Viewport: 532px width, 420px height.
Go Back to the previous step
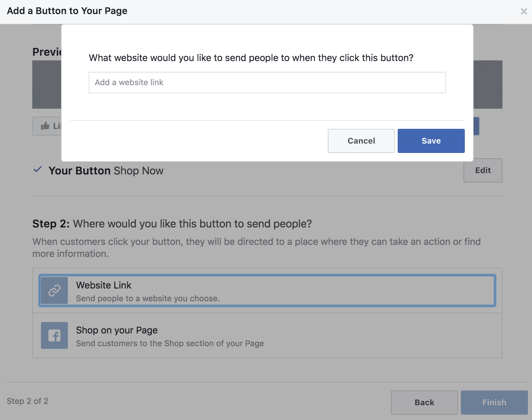[x=424, y=402]
